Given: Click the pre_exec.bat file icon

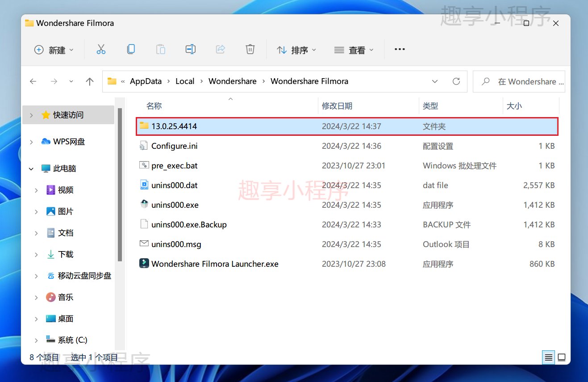Looking at the screenshot, I should (144, 165).
